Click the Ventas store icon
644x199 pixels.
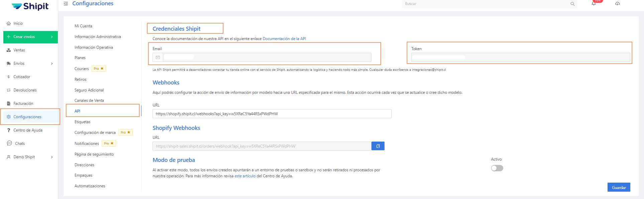(x=9, y=50)
